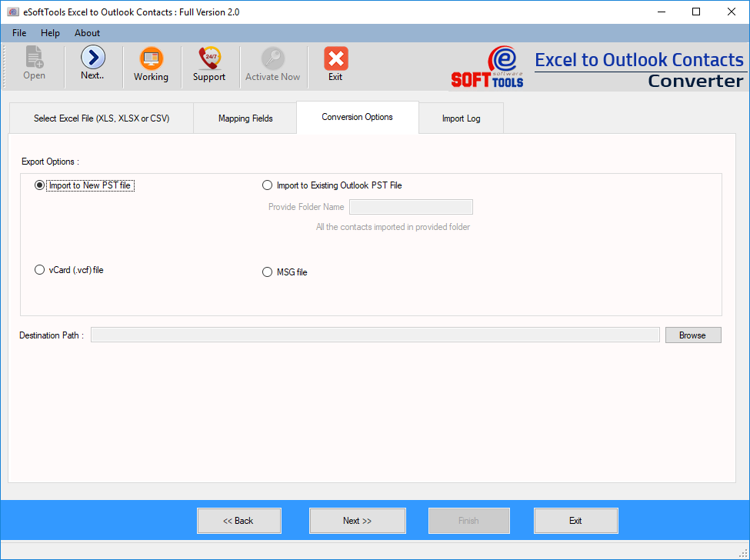Switch to the Conversion Options tab

[357, 117]
